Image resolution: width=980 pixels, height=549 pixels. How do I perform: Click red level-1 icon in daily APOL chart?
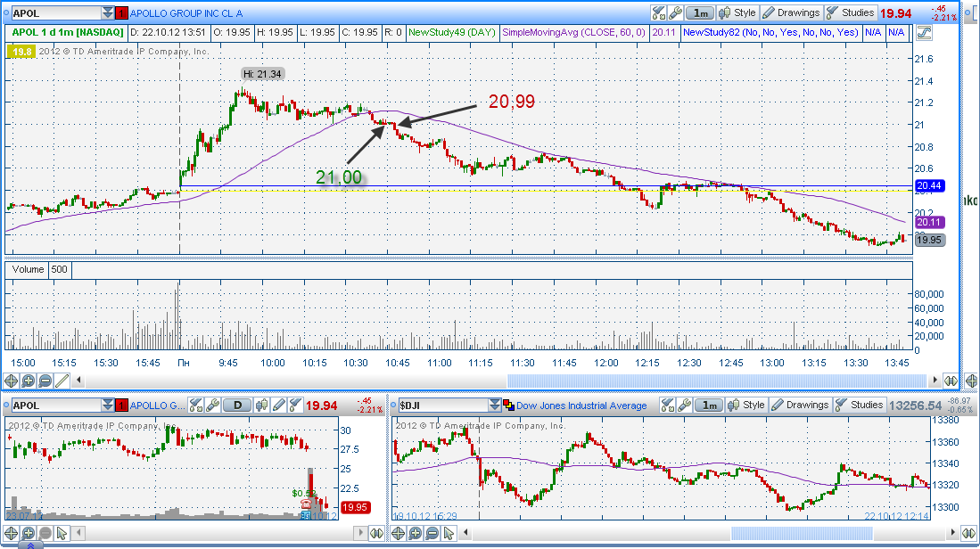(x=121, y=406)
